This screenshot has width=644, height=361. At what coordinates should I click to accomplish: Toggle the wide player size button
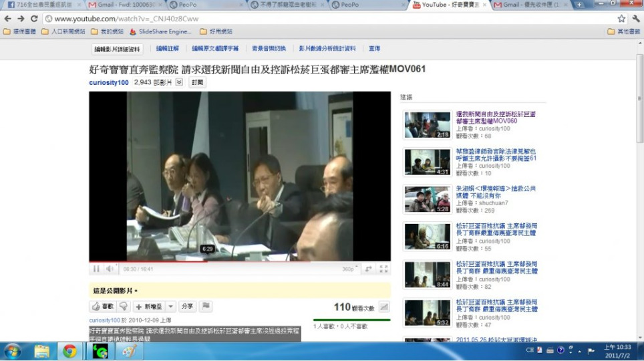[368, 269]
